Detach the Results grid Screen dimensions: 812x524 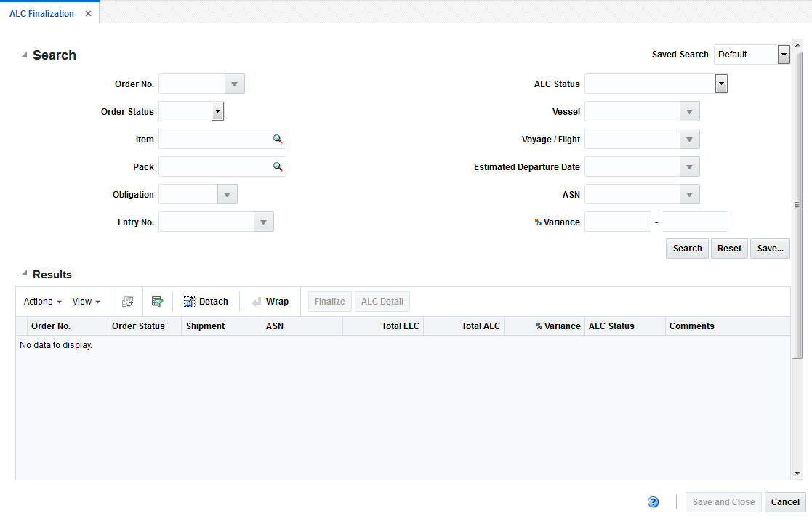pyautogui.click(x=206, y=301)
